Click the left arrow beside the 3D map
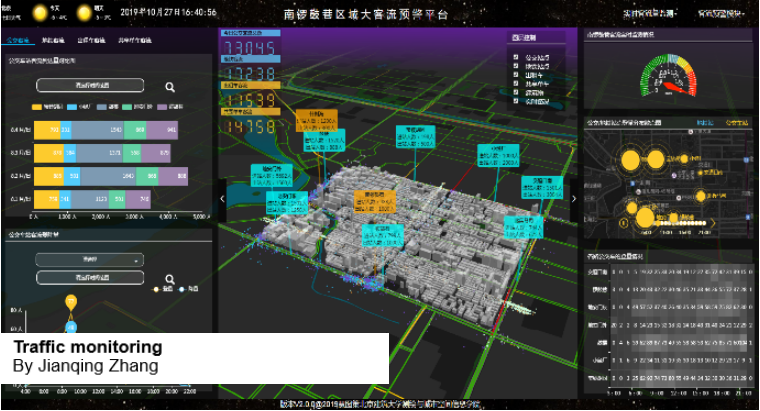 tap(222, 198)
